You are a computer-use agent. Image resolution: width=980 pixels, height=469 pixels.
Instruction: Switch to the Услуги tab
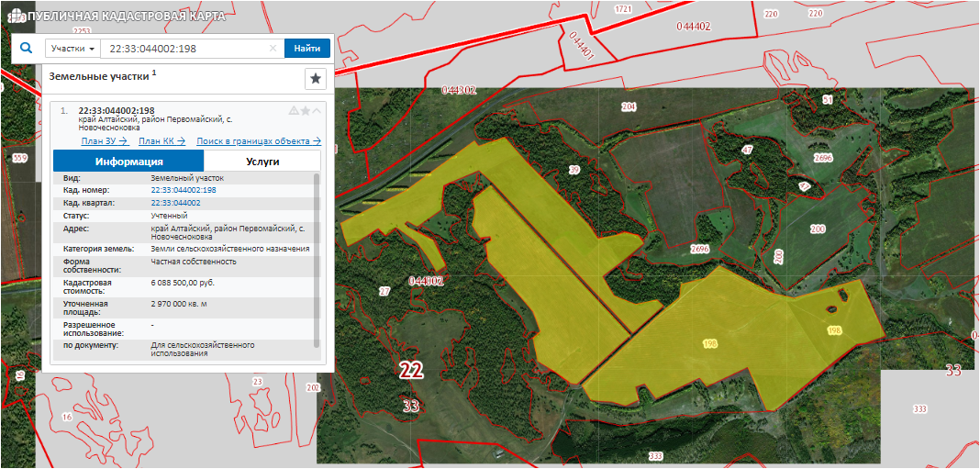click(262, 162)
